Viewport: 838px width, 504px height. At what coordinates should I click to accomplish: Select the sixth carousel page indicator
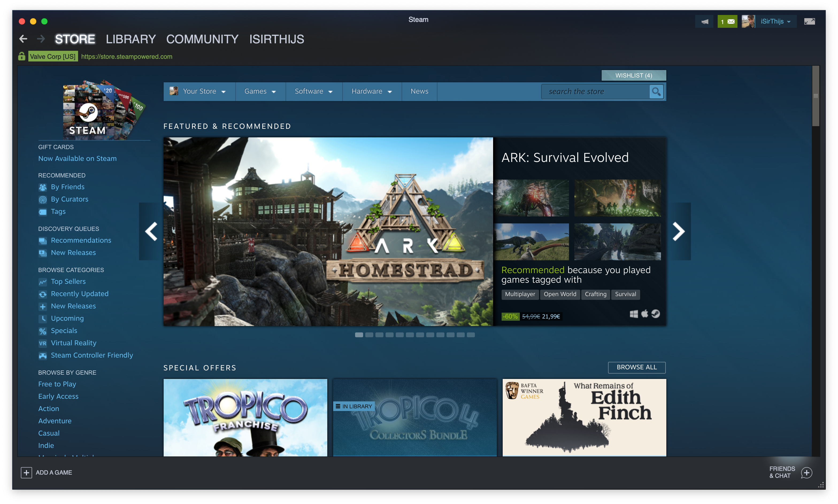[410, 335]
